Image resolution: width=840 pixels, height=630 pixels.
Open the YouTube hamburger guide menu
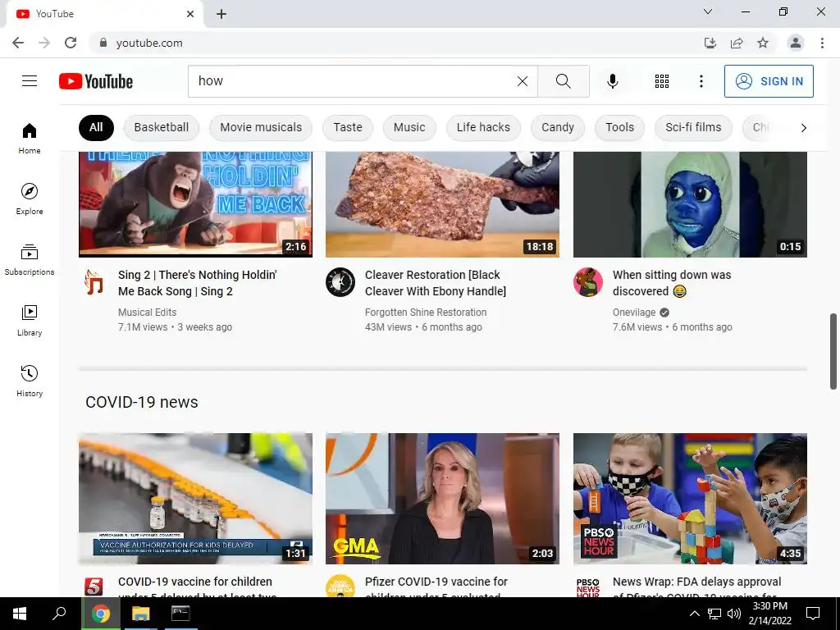tap(30, 81)
